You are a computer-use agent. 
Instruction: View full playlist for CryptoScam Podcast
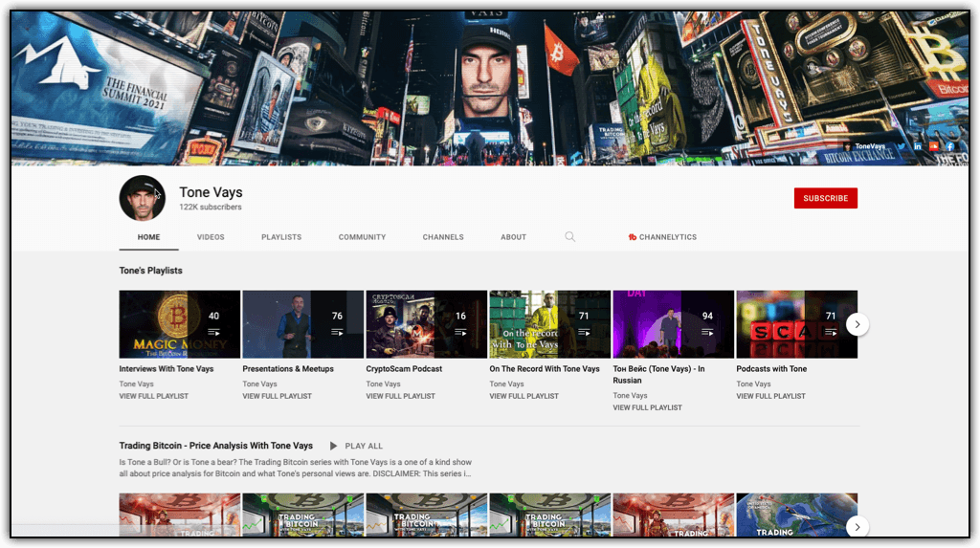[x=401, y=396]
